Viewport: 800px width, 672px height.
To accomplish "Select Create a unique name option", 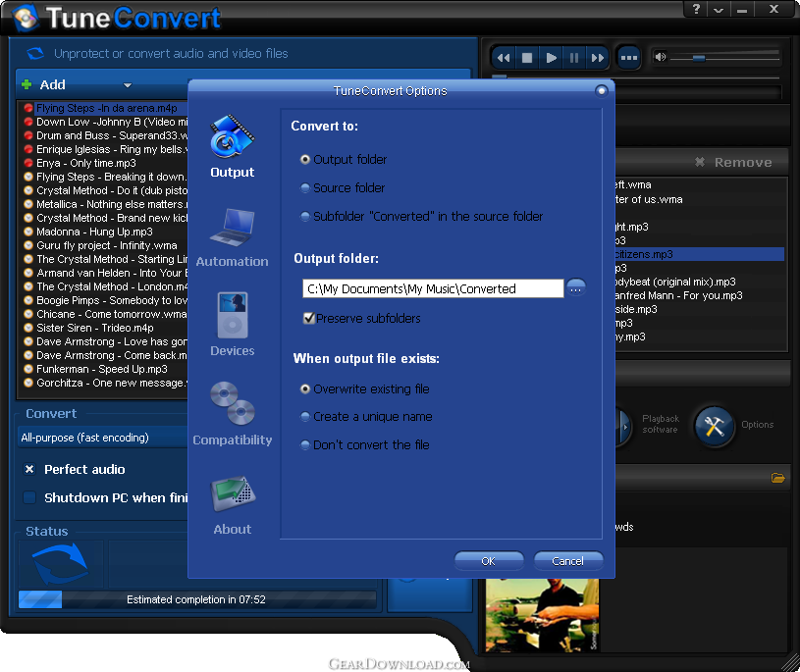I will (366, 417).
